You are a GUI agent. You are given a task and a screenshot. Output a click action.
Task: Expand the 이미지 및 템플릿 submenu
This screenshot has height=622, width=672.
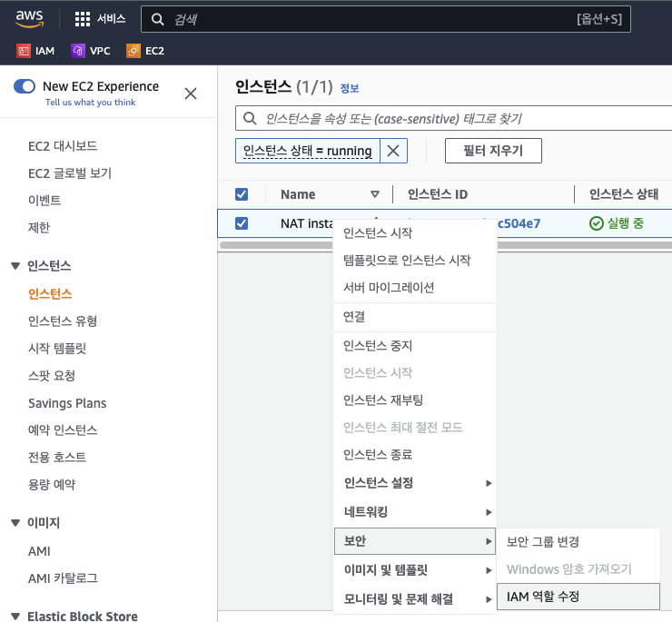(x=415, y=570)
